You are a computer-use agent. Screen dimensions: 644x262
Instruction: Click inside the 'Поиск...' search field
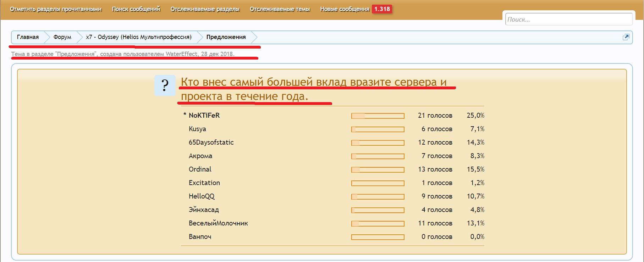coord(568,19)
